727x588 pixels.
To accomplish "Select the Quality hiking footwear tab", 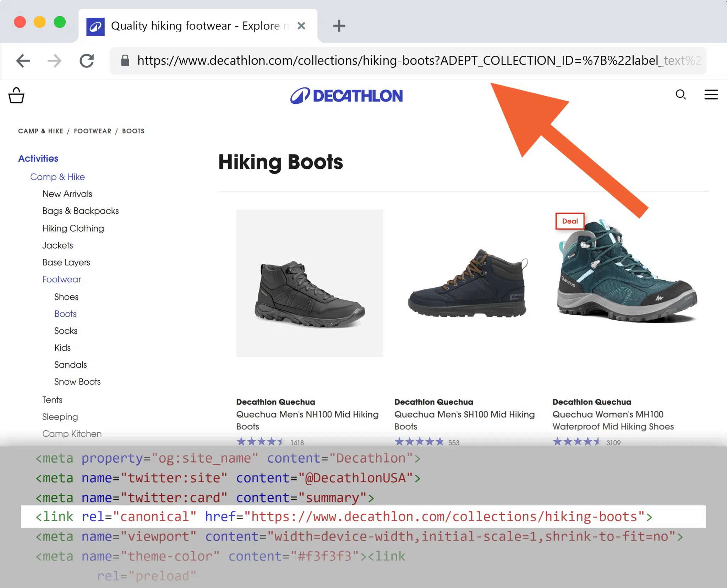I will point(198,26).
